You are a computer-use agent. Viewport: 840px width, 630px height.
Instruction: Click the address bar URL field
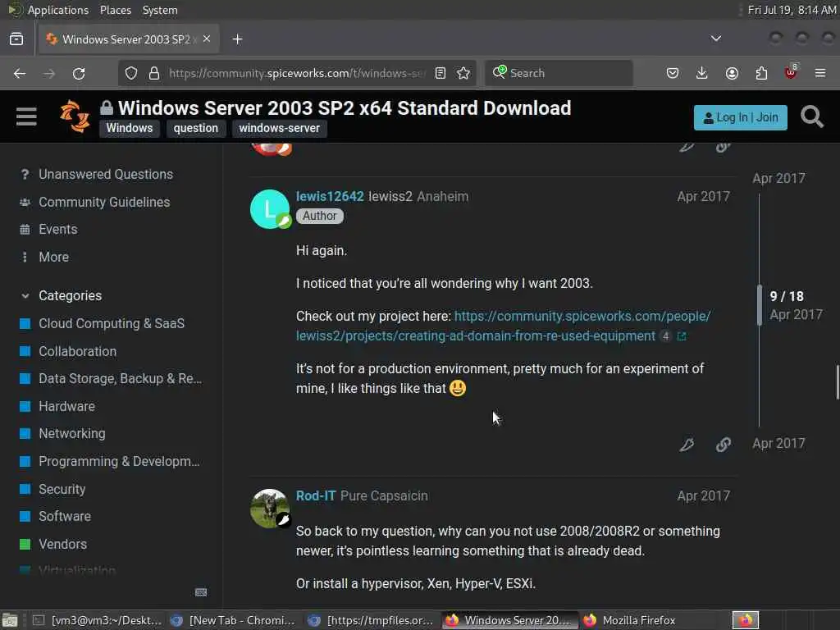click(x=296, y=73)
